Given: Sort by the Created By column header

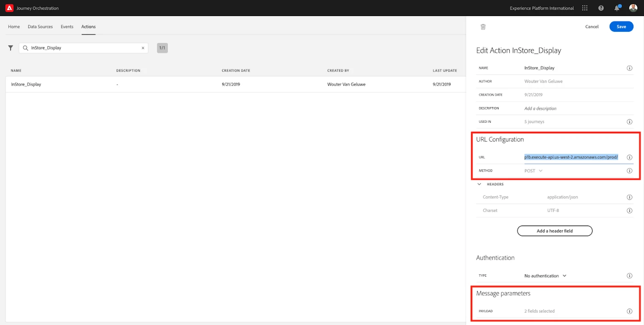Looking at the screenshot, I should [x=338, y=71].
